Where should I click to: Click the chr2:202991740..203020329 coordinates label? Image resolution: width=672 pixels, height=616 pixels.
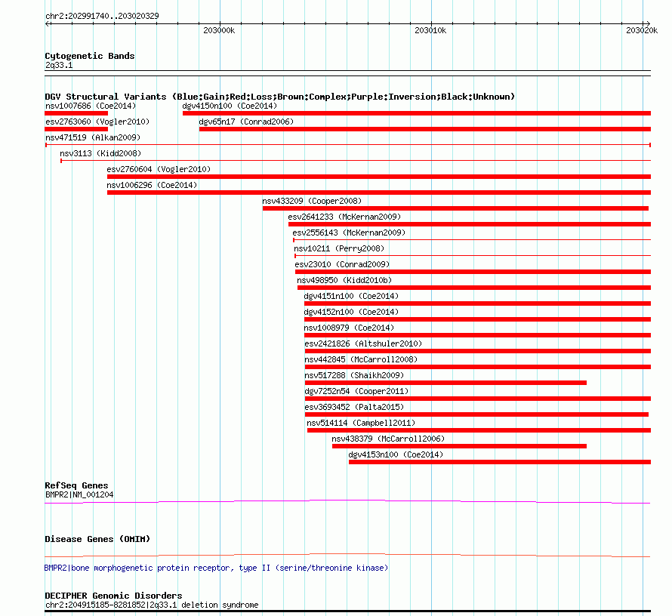[102, 16]
